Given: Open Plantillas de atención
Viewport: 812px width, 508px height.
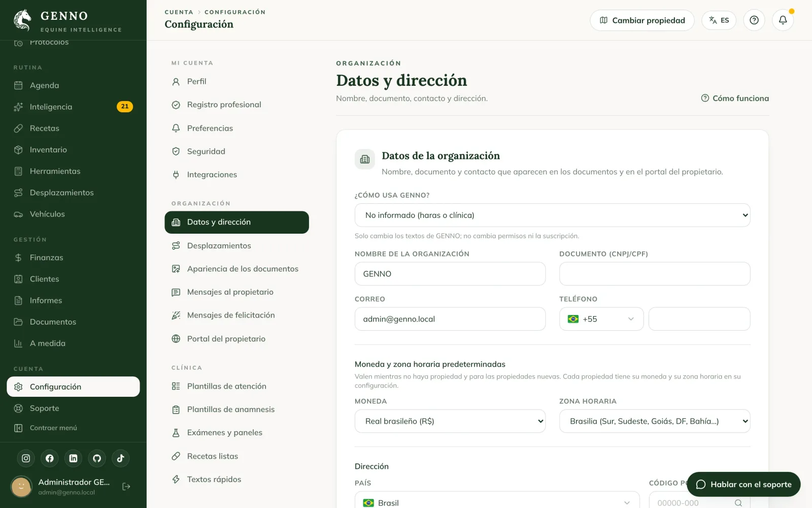Looking at the screenshot, I should tap(236, 386).
